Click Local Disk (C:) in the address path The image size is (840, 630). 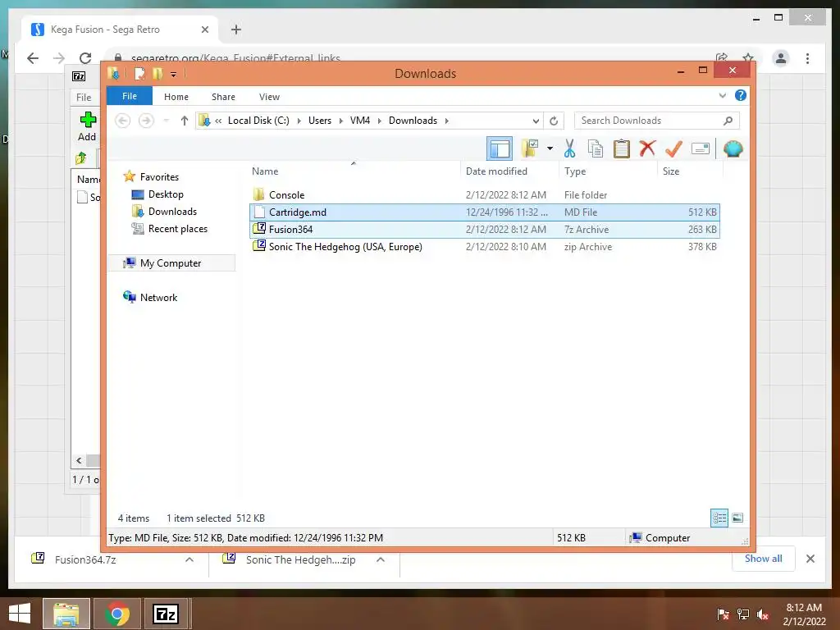tap(258, 121)
